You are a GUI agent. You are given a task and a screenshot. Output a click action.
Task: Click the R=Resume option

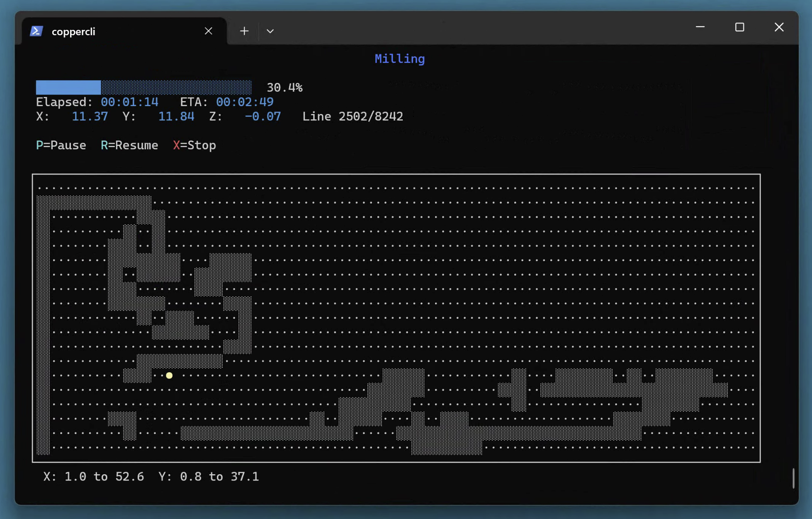click(129, 145)
